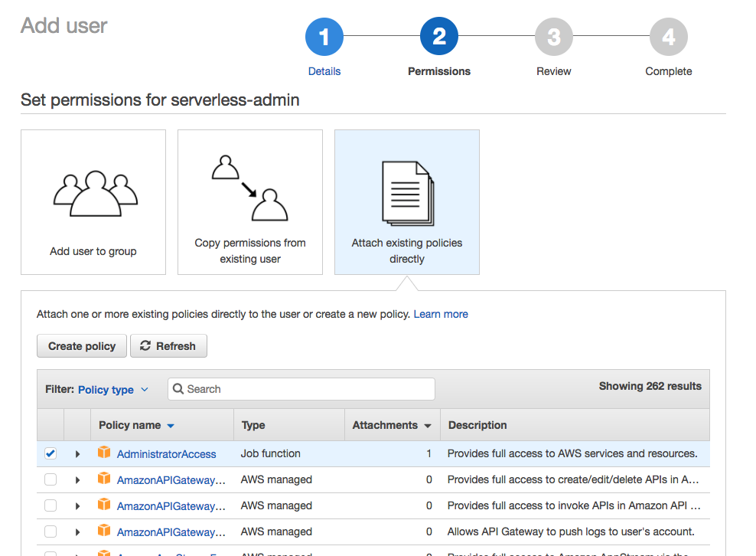Expand the AdministratorAccess policy row details

(x=77, y=454)
